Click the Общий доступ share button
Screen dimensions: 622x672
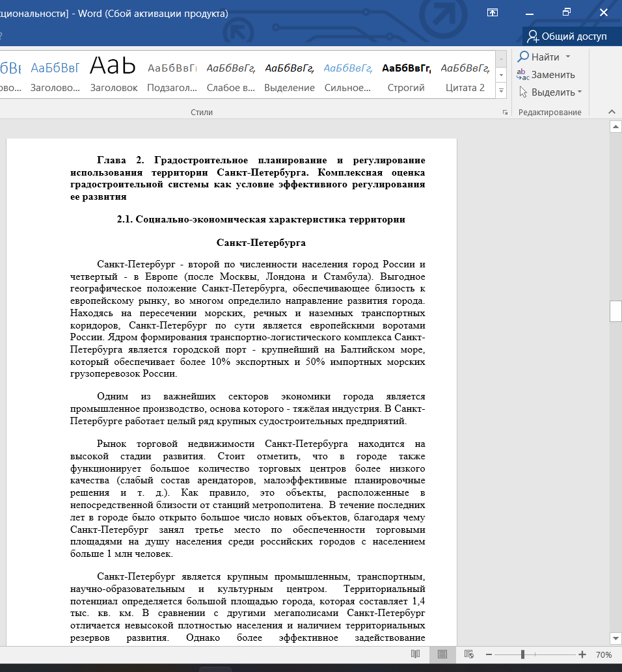[567, 36]
